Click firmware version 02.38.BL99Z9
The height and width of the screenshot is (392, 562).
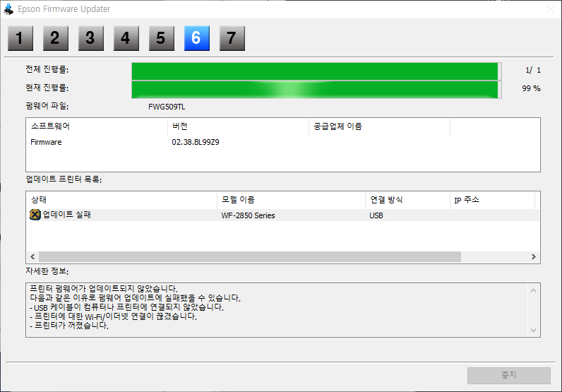(196, 143)
